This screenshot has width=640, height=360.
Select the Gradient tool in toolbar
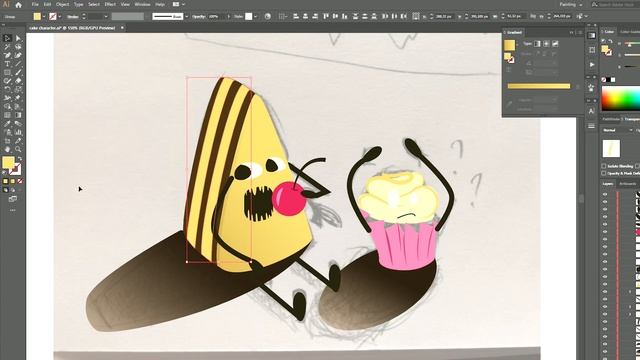coord(18,115)
